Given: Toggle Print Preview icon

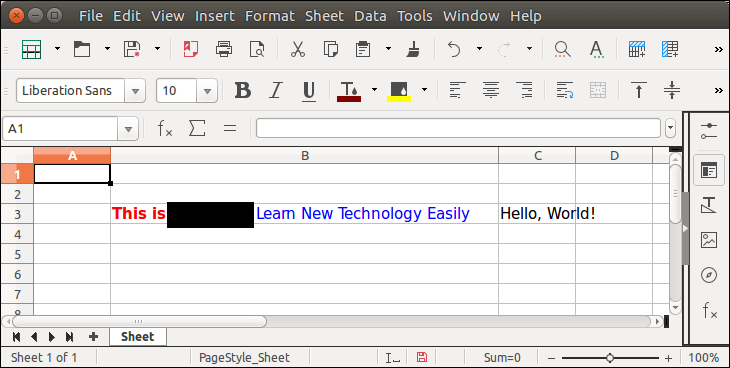Looking at the screenshot, I should 257,49.
